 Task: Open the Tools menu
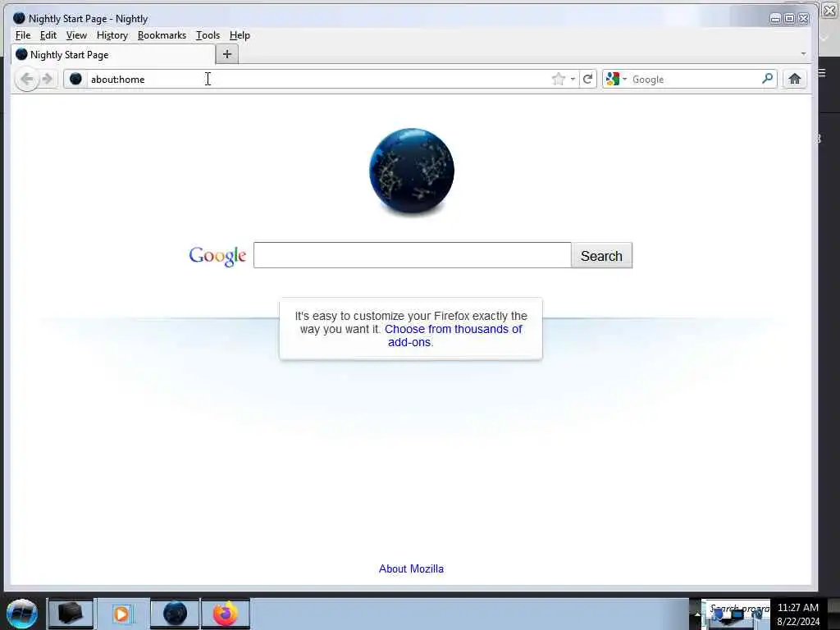coord(208,35)
